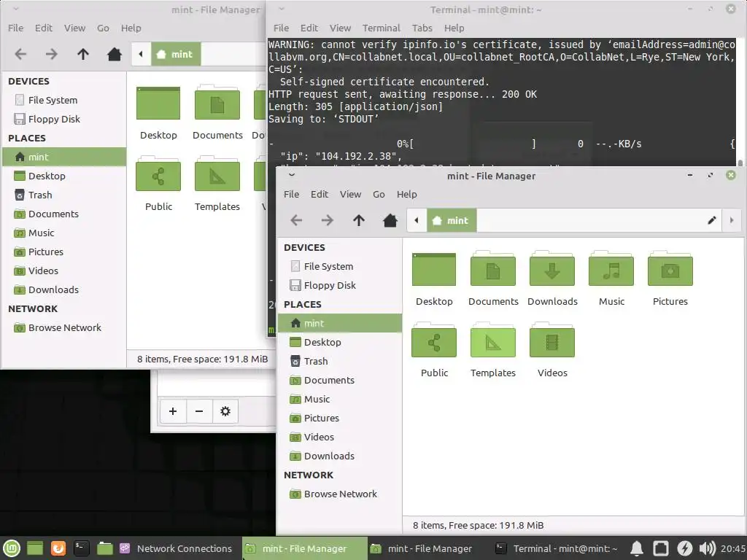Open View menu in front File Manager
The width and height of the screenshot is (747, 560).
(350, 194)
